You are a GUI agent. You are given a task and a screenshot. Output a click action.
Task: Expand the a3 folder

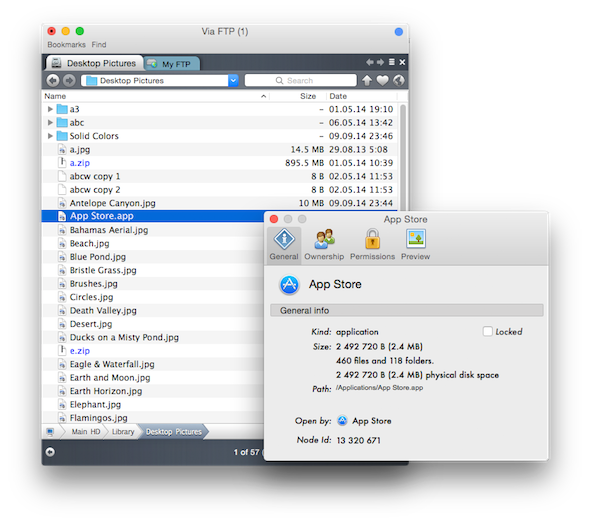tap(50, 109)
